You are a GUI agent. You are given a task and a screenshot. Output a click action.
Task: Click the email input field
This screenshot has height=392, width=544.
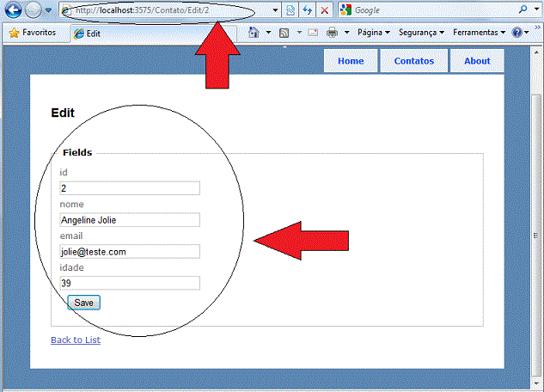tap(130, 252)
